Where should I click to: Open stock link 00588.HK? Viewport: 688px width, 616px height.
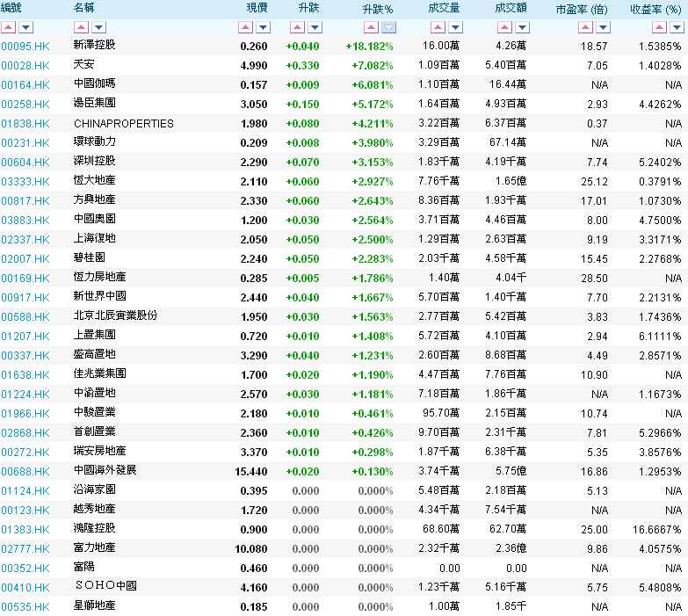[25, 316]
